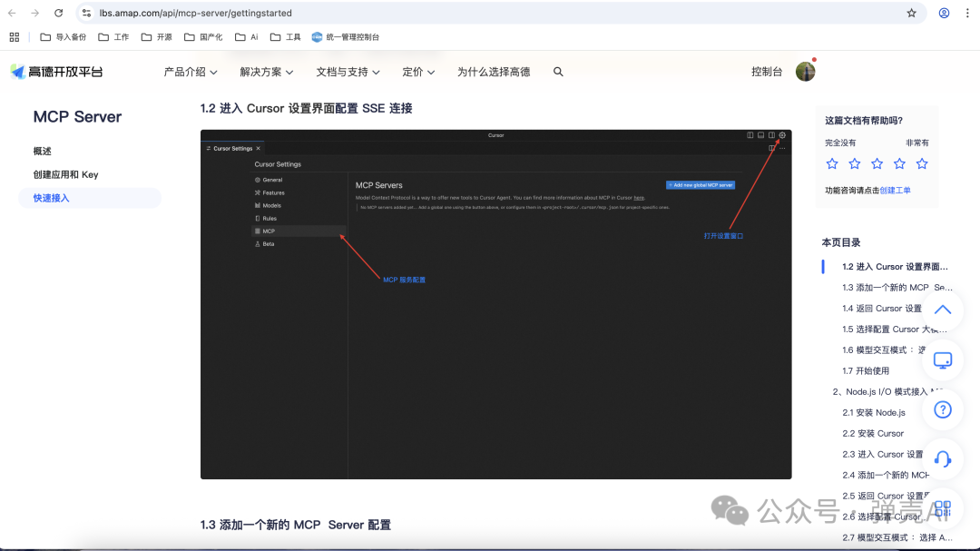Open browser profile icon
Viewport: 980px width, 551px height.
[x=944, y=13]
